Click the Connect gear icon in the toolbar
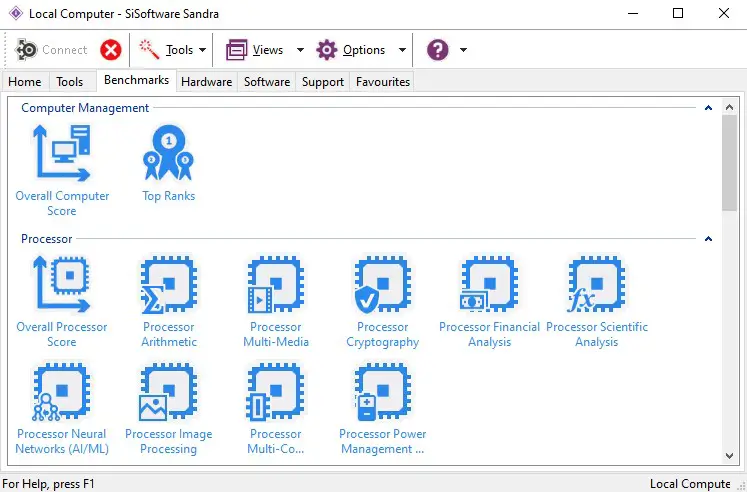 point(26,50)
